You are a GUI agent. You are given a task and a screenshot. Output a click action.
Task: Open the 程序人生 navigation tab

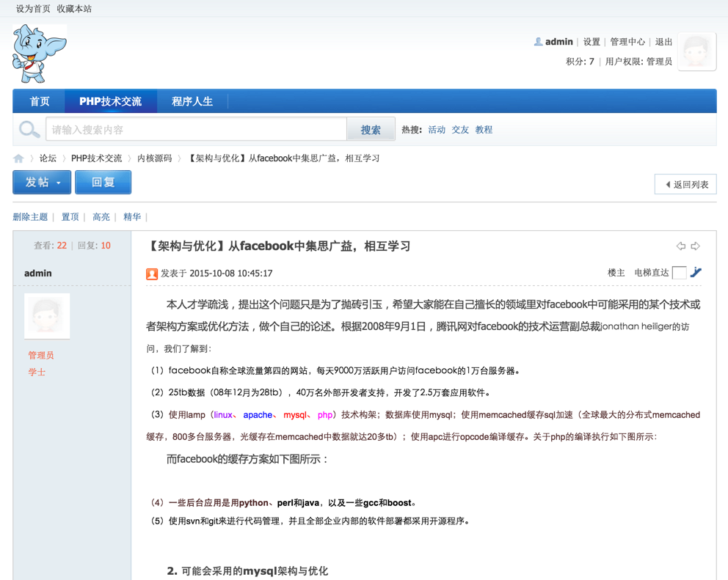[x=192, y=101]
